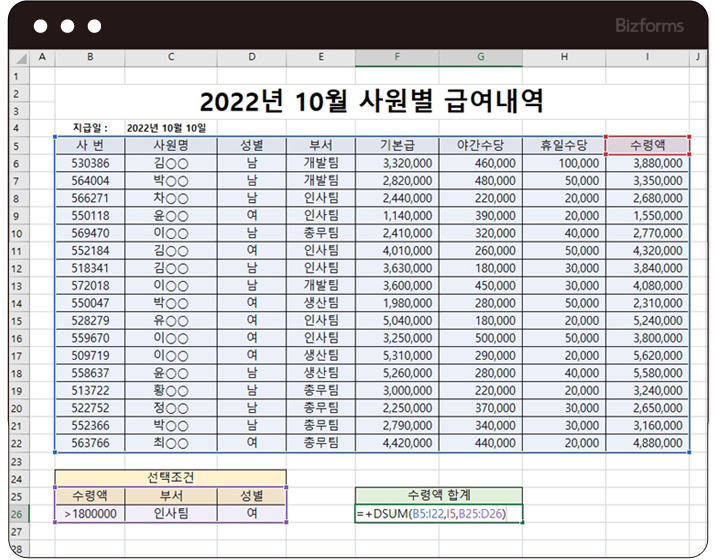Click the third white window dot
The width and height of the screenshot is (715, 560).
[x=94, y=26]
